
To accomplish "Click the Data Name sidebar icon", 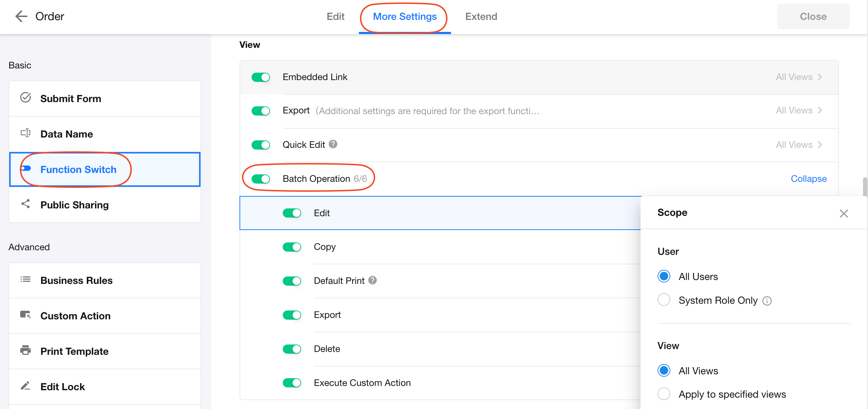I will coord(26,133).
